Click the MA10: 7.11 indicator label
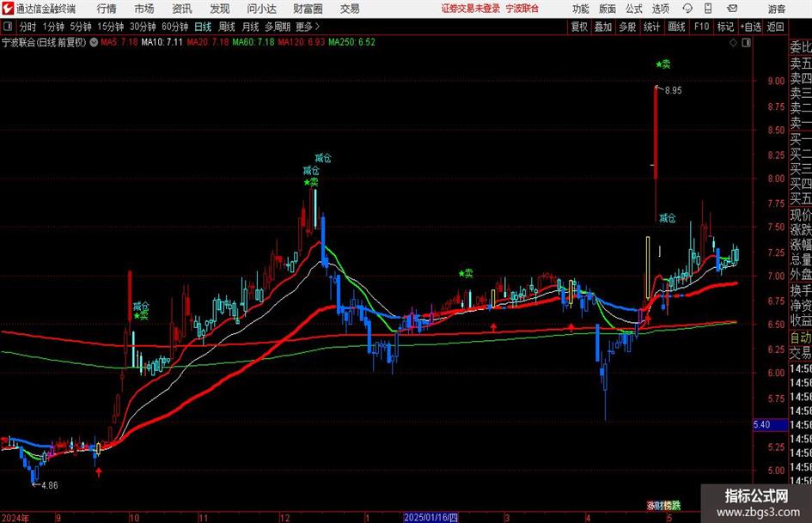This screenshot has height=523, width=812. tap(162, 42)
